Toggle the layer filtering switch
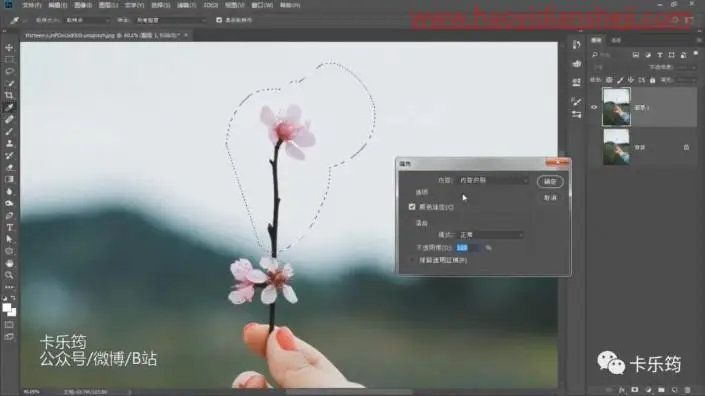This screenshot has height=396, width=705. tap(696, 53)
